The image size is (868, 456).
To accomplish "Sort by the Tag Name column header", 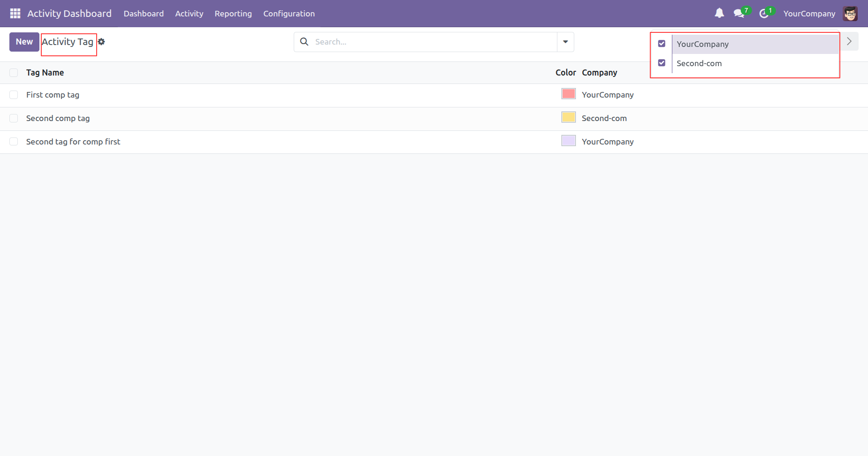I will pos(45,73).
